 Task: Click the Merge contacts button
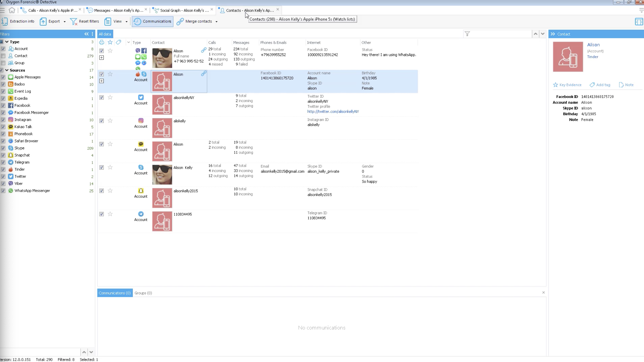(194, 21)
